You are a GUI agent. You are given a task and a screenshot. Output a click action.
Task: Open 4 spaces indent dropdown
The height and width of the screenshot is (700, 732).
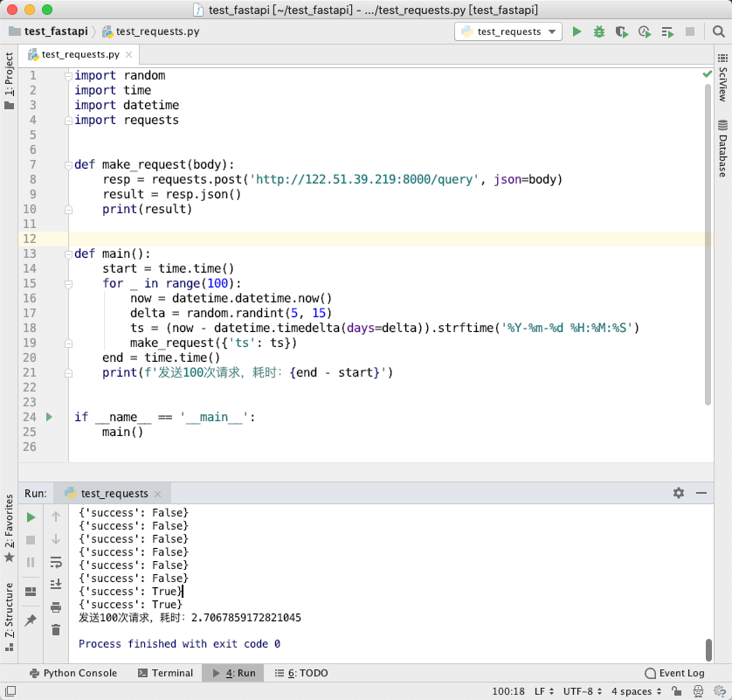636,691
